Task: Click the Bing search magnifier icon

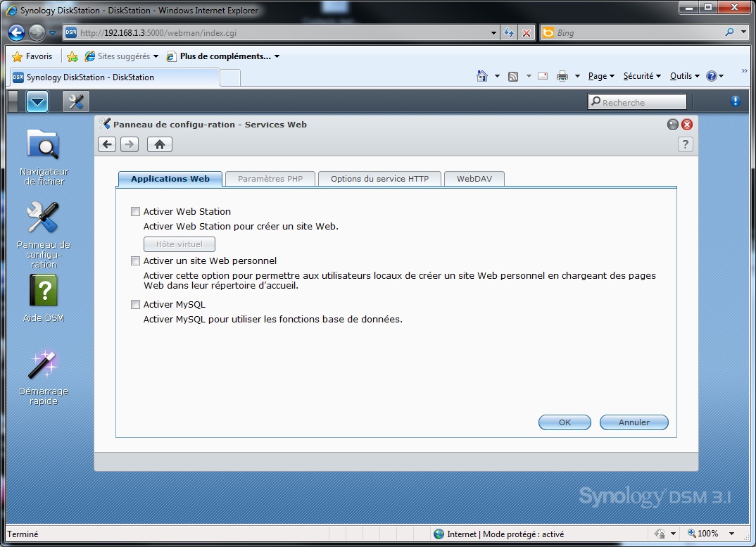Action: (x=729, y=32)
